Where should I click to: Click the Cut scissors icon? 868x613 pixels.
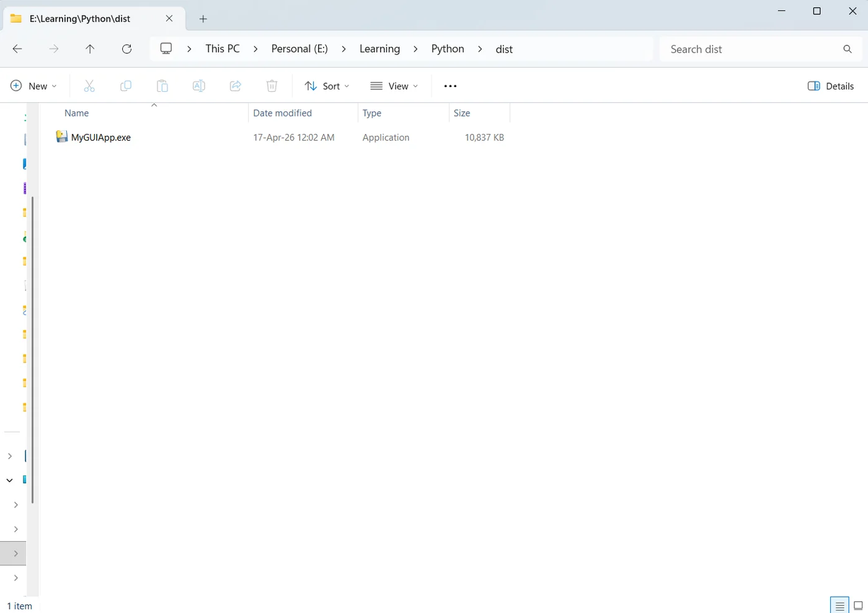tap(89, 86)
